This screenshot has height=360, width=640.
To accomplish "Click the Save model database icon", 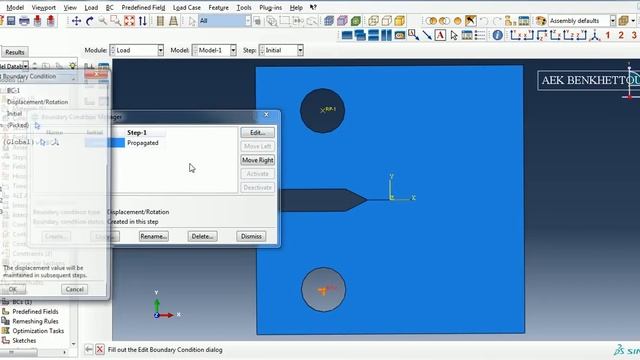I will coord(11,21).
